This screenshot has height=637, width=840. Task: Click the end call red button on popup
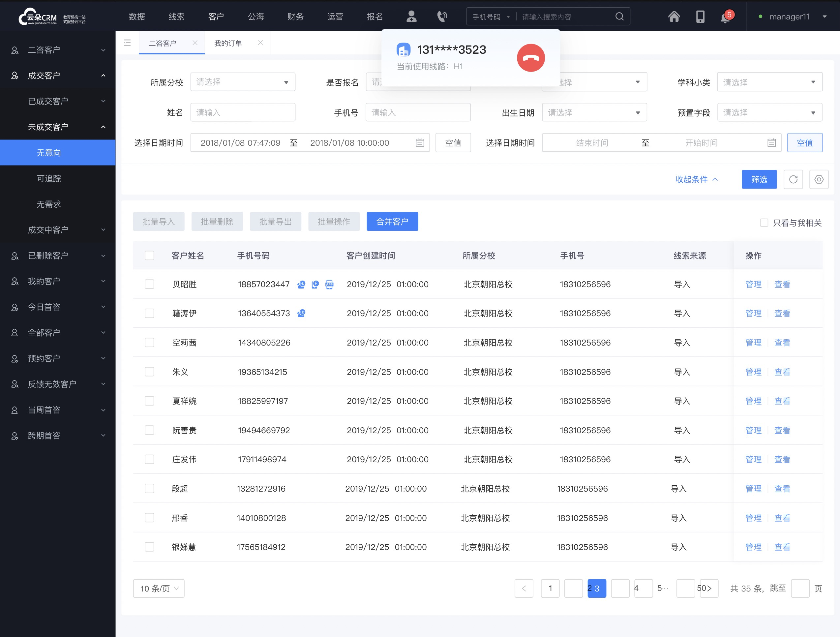click(x=531, y=56)
